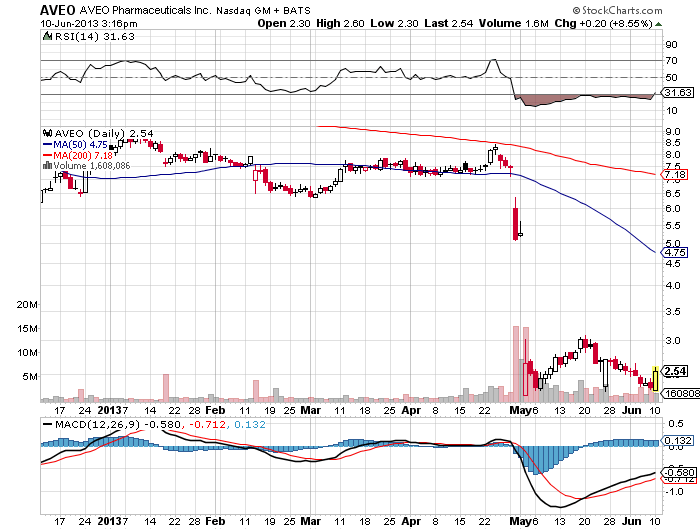Click the MA(50) 4.75 legend text

[80, 145]
